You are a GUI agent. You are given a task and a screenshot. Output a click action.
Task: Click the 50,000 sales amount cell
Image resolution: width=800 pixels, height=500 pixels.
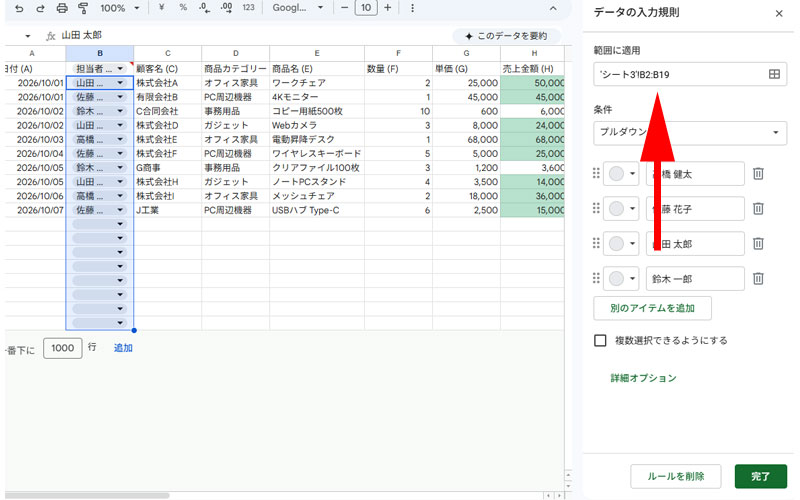pos(533,83)
